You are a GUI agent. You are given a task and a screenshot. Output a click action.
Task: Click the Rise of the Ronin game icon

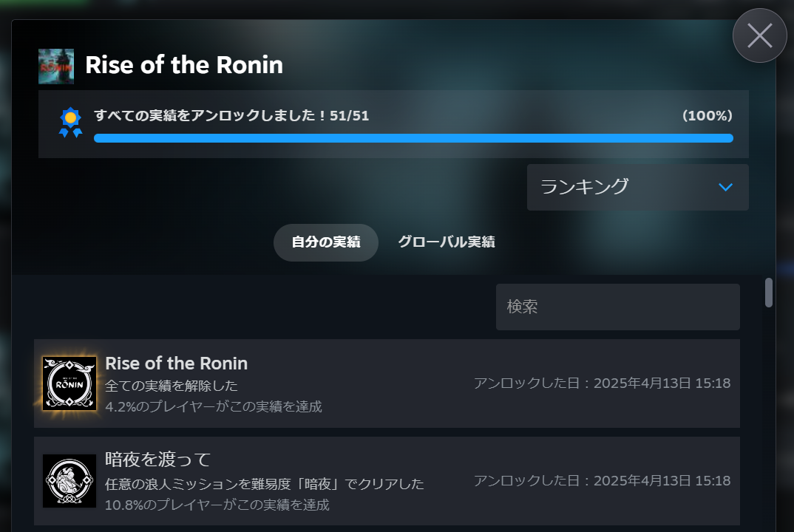pos(56,66)
